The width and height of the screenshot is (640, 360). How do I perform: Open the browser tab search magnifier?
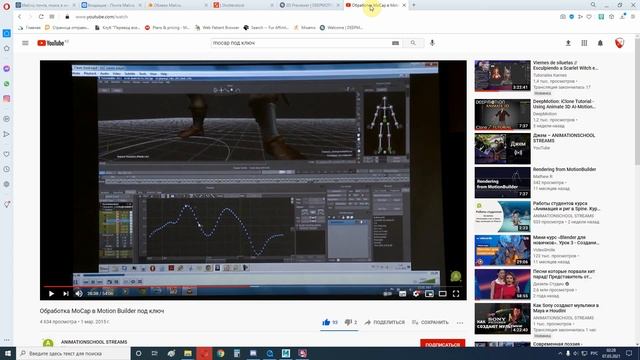coord(593,5)
